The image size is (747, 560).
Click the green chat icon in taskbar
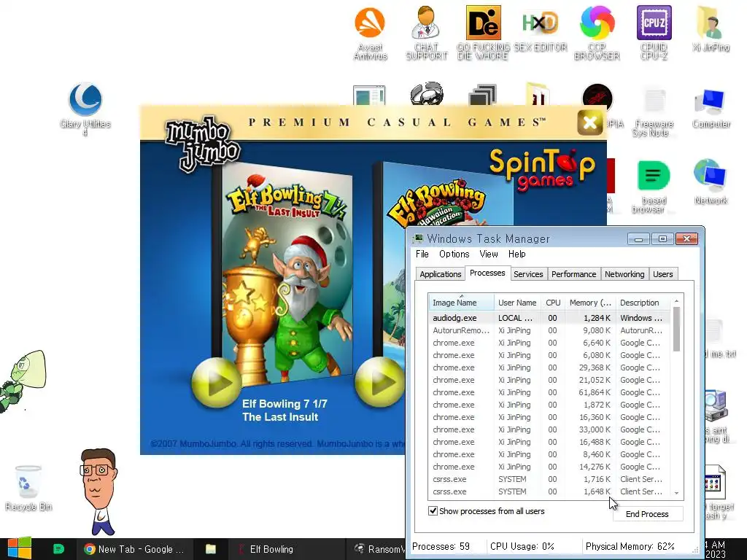pyautogui.click(x=58, y=549)
